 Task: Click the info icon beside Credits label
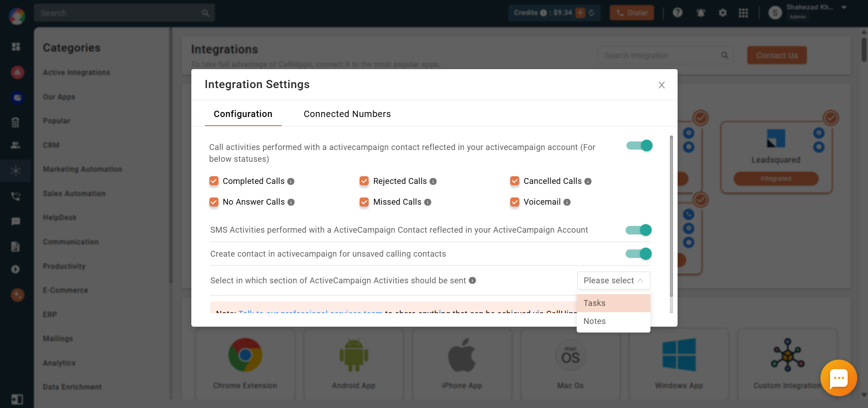click(543, 13)
